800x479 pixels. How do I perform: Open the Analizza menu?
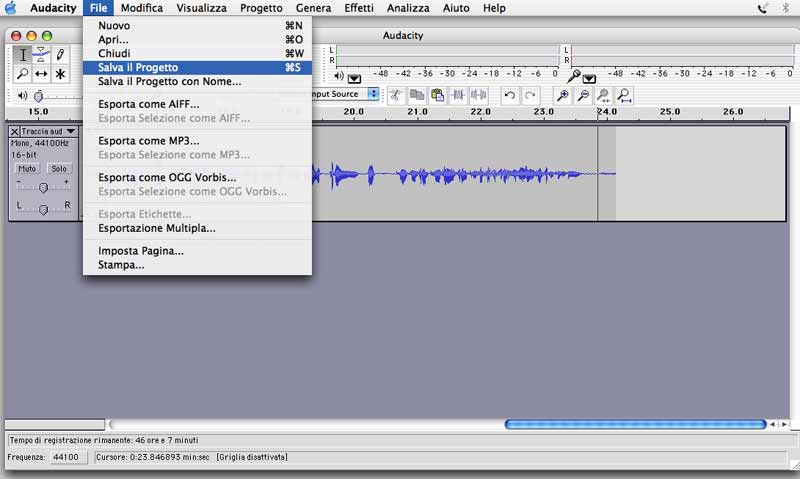[x=408, y=8]
